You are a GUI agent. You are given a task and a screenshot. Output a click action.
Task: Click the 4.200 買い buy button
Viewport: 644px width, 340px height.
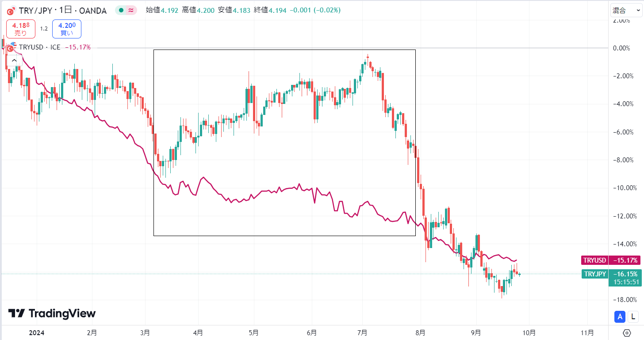pyautogui.click(x=67, y=29)
